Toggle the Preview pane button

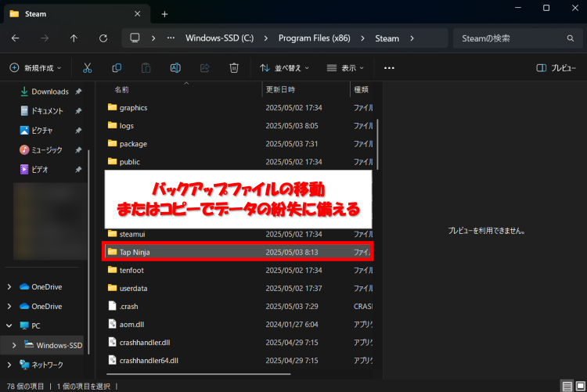(x=556, y=68)
